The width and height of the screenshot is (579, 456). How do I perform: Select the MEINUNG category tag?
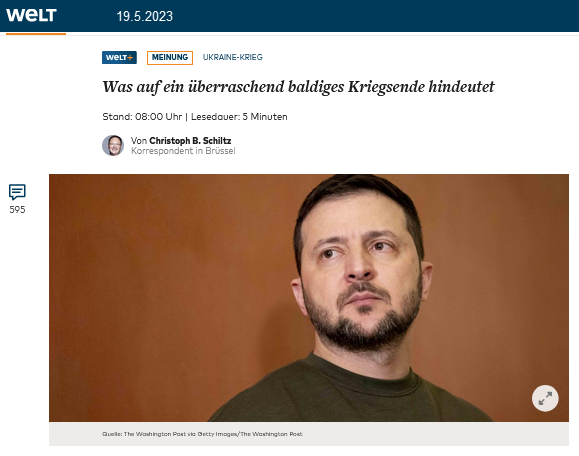point(170,58)
